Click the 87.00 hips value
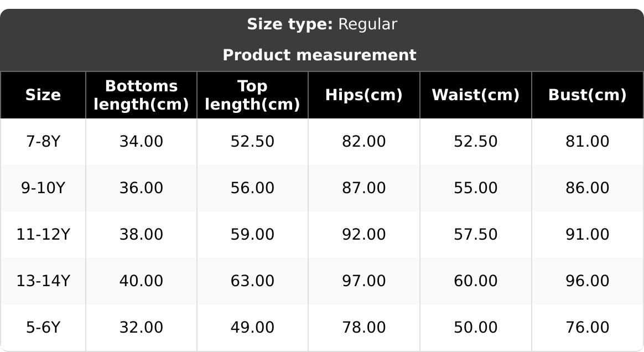644x352 pixels. pos(363,188)
